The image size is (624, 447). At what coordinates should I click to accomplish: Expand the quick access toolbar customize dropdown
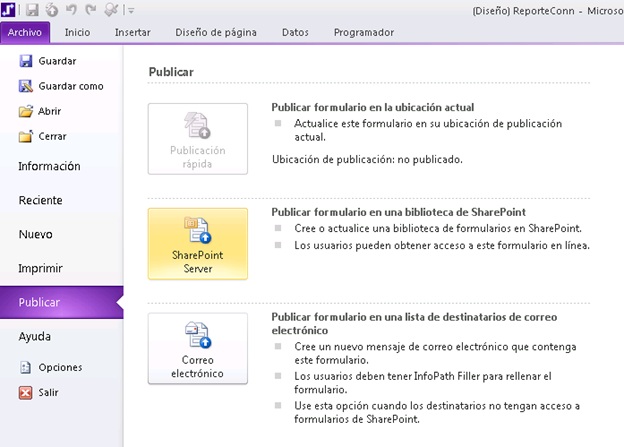tap(131, 11)
